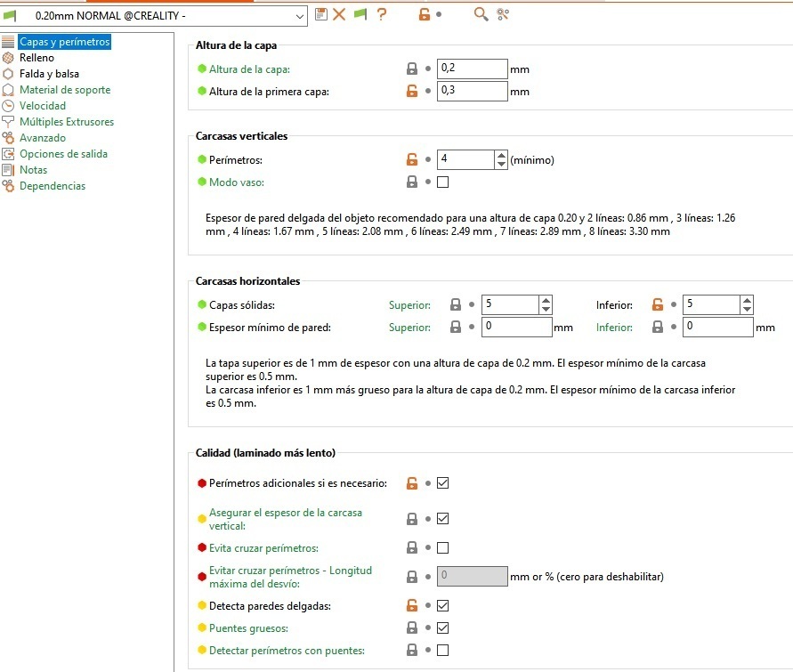Reset Perímetros adicionales via orange lock icon

coord(412,483)
